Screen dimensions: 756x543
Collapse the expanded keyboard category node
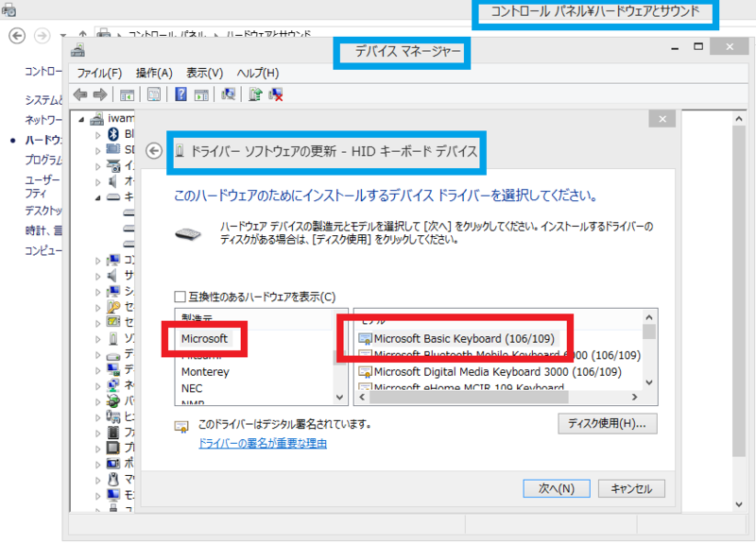[98, 197]
